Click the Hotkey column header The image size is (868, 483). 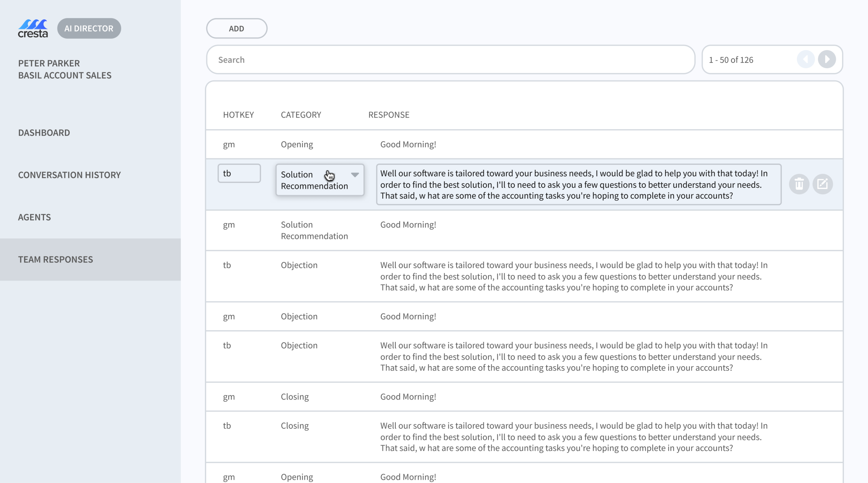coord(238,115)
